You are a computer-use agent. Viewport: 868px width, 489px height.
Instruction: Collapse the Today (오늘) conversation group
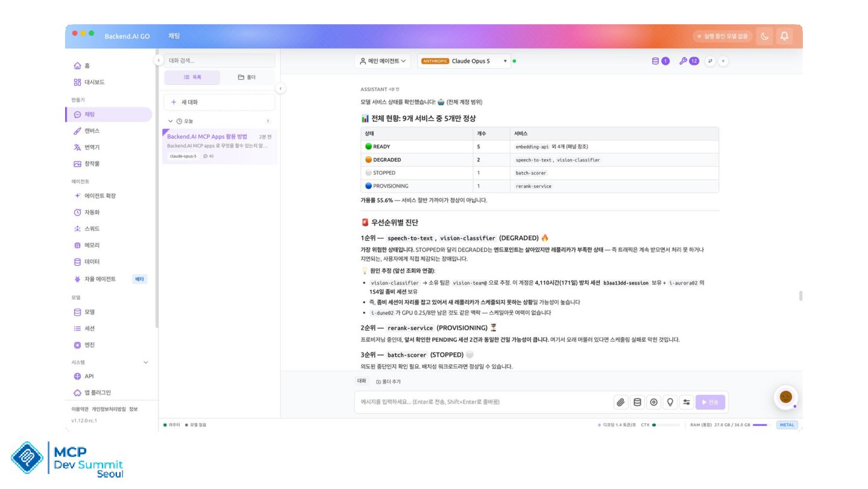pos(171,121)
